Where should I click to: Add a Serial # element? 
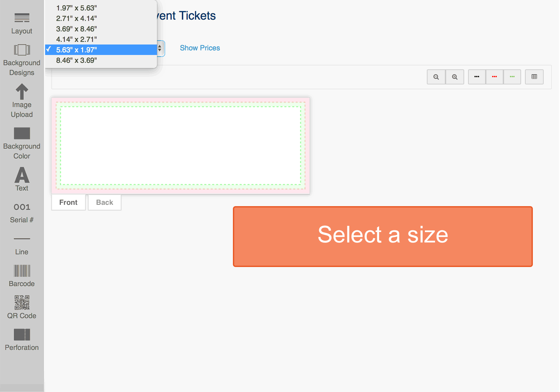(x=22, y=213)
